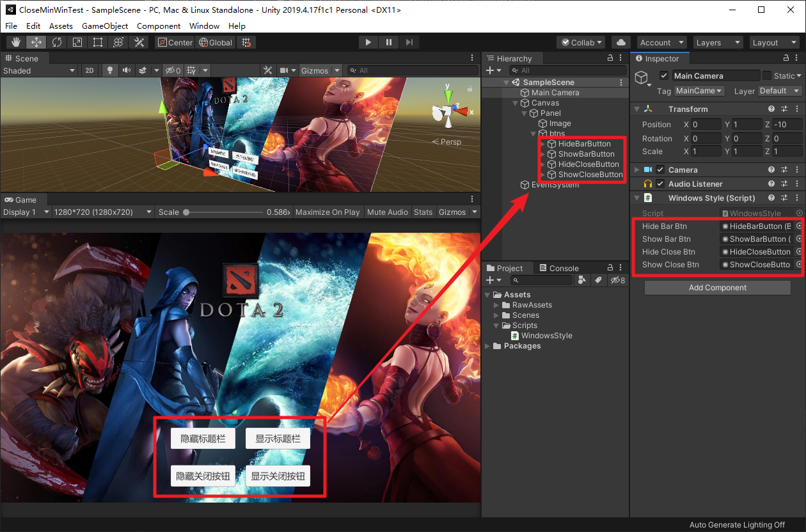This screenshot has height=532, width=806.
Task: Switch to Console tab
Action: click(558, 268)
